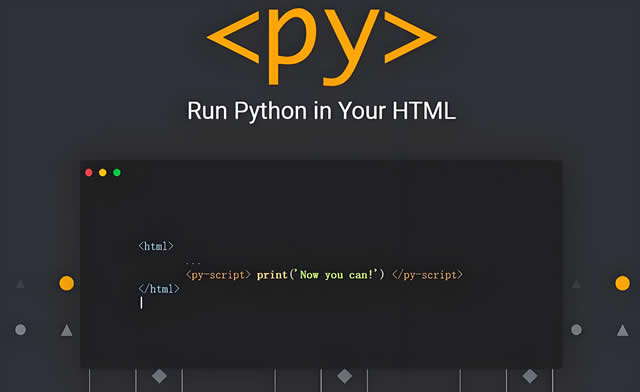The height and width of the screenshot is (392, 640).
Task: Click the closing </html> tag in code
Action: (159, 289)
